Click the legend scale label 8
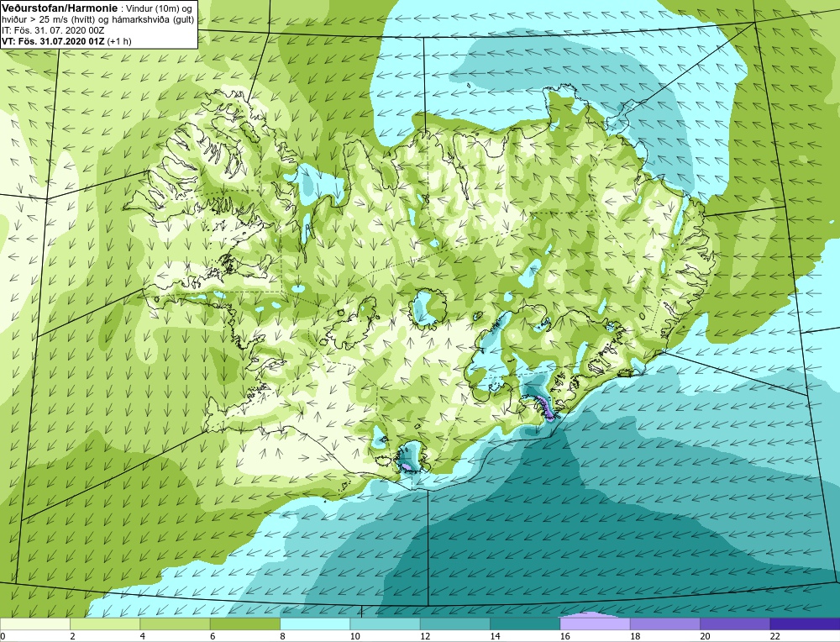Viewport: 840px width, 642px height. click(x=282, y=637)
